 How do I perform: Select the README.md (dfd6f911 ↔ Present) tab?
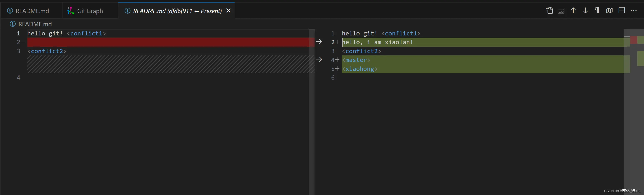coord(177,11)
